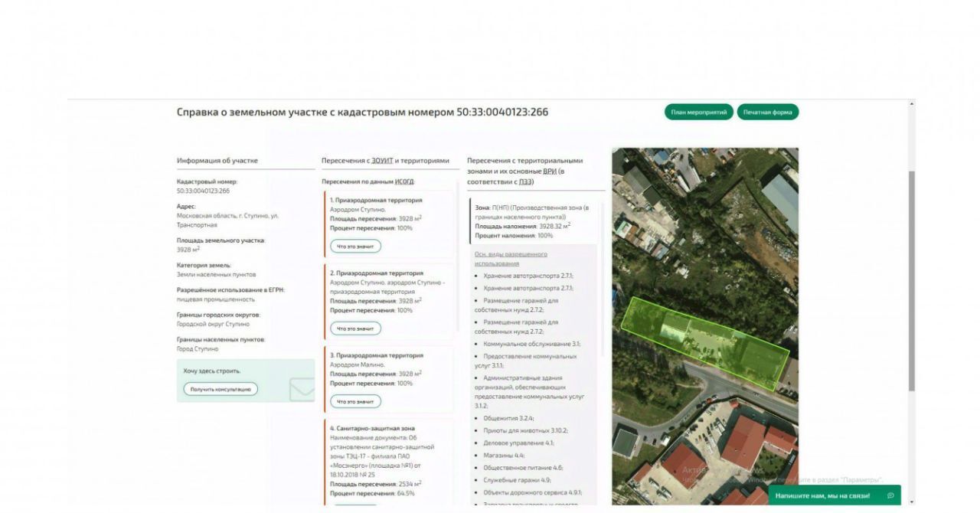Click the 'ПЗЗ' abbreviation link
This screenshot has width=980, height=513.
coord(525,182)
